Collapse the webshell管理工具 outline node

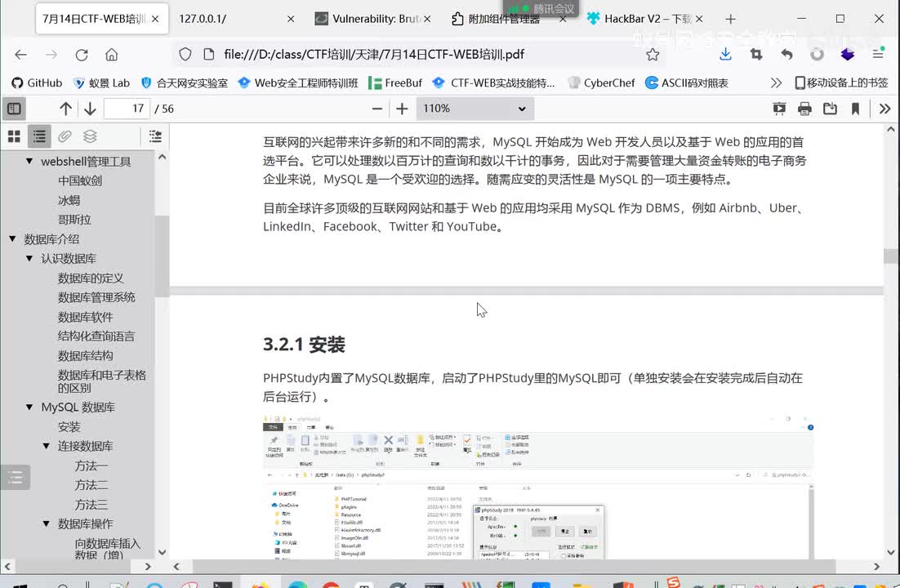[x=29, y=162]
